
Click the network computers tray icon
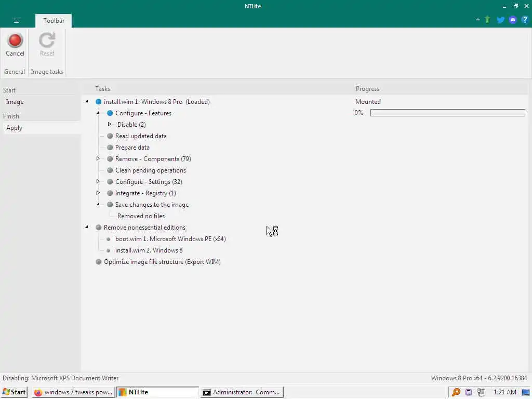point(481,392)
